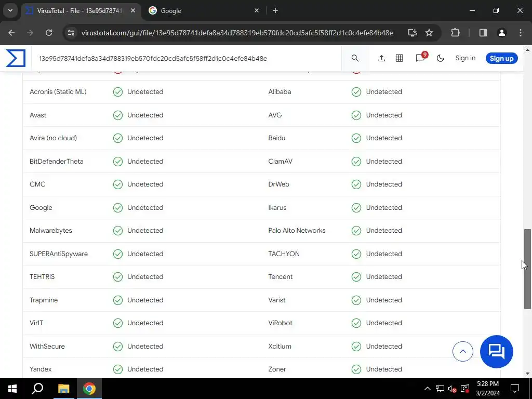Expand the tab search dropdown
532x399 pixels.
coord(10,10)
